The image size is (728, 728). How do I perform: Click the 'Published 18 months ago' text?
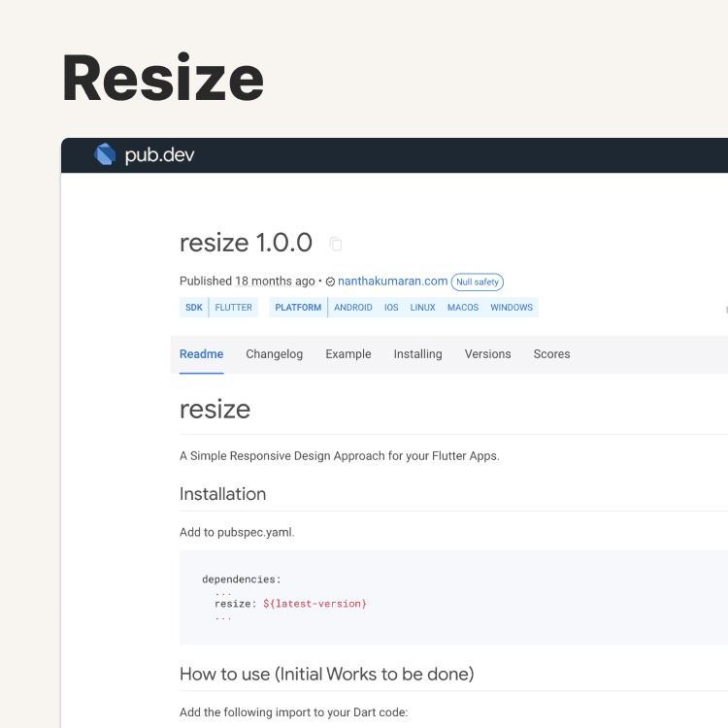pos(248,281)
